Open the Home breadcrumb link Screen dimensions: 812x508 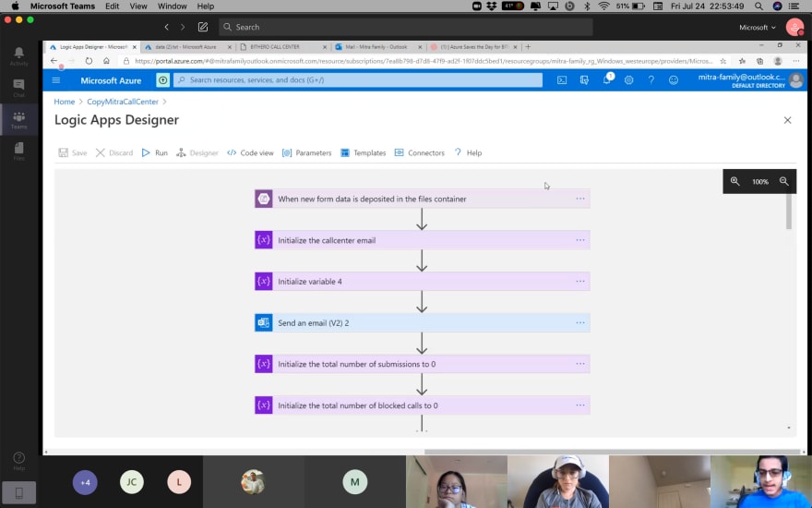pyautogui.click(x=65, y=102)
